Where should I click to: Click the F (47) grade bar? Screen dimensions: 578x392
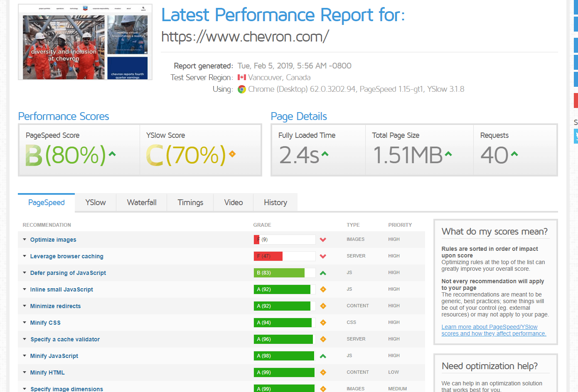(285, 256)
